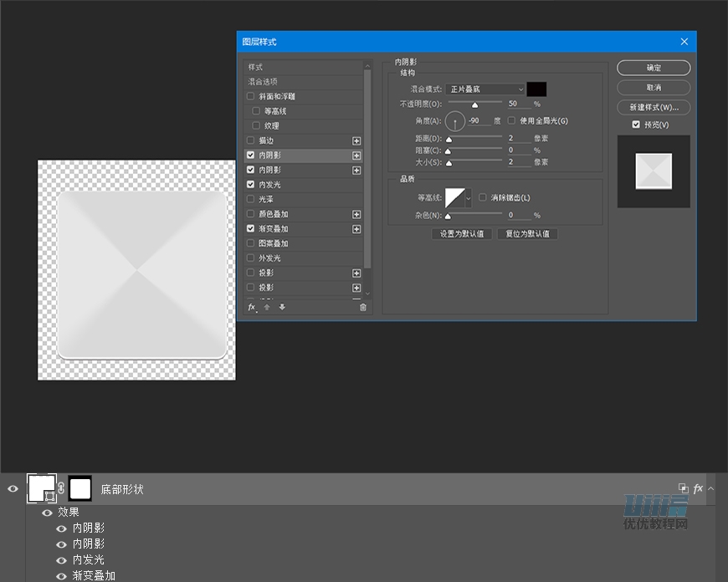Screen dimensions: 728x582
Task: Click the 杂色(N) value field
Action: tap(519, 216)
